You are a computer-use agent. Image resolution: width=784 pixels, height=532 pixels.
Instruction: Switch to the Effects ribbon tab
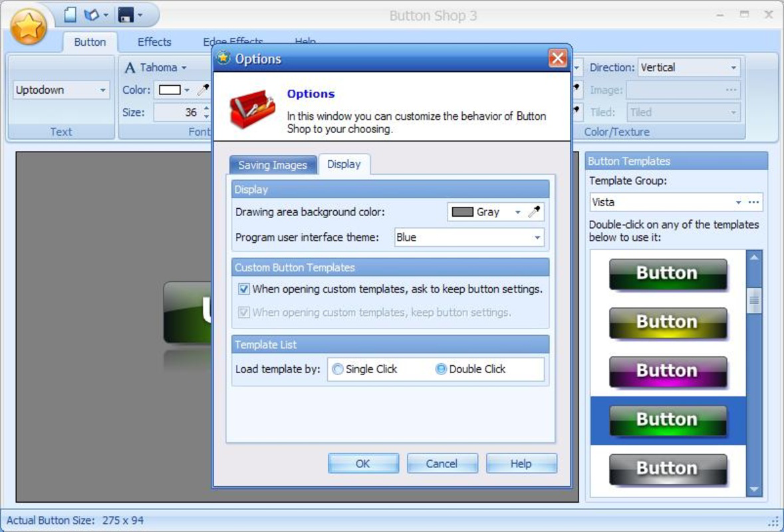(x=154, y=42)
